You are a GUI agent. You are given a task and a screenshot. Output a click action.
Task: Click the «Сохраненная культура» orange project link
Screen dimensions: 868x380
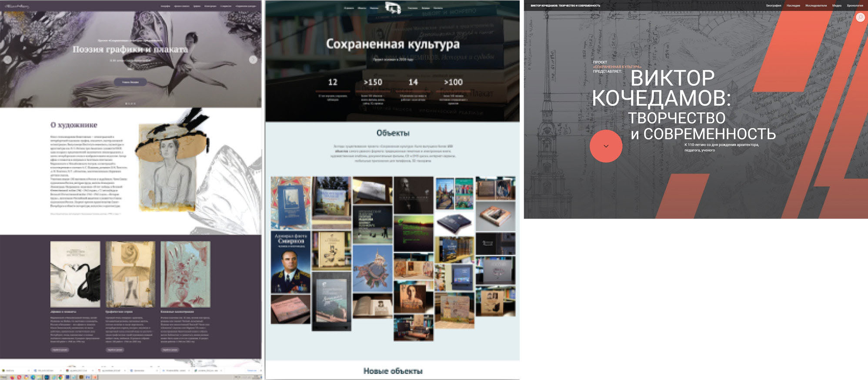tap(618, 67)
